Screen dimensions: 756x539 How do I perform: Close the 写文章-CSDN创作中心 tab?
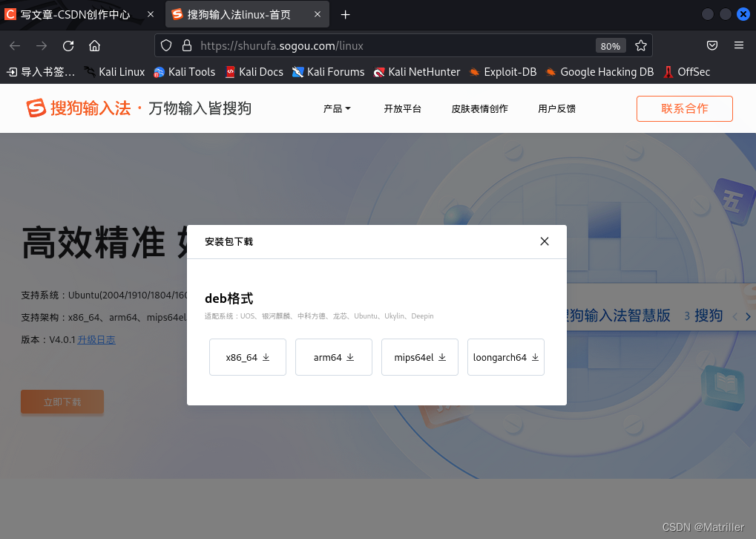tap(151, 14)
